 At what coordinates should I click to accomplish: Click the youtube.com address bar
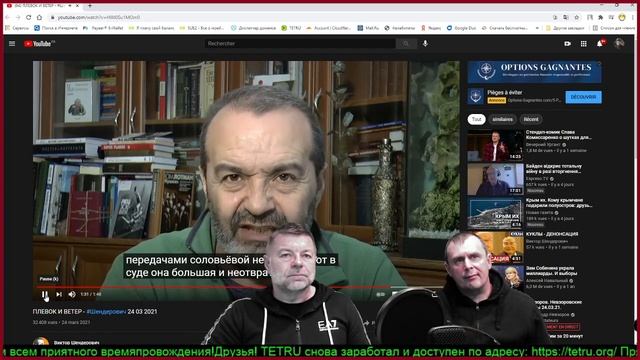pos(298,17)
